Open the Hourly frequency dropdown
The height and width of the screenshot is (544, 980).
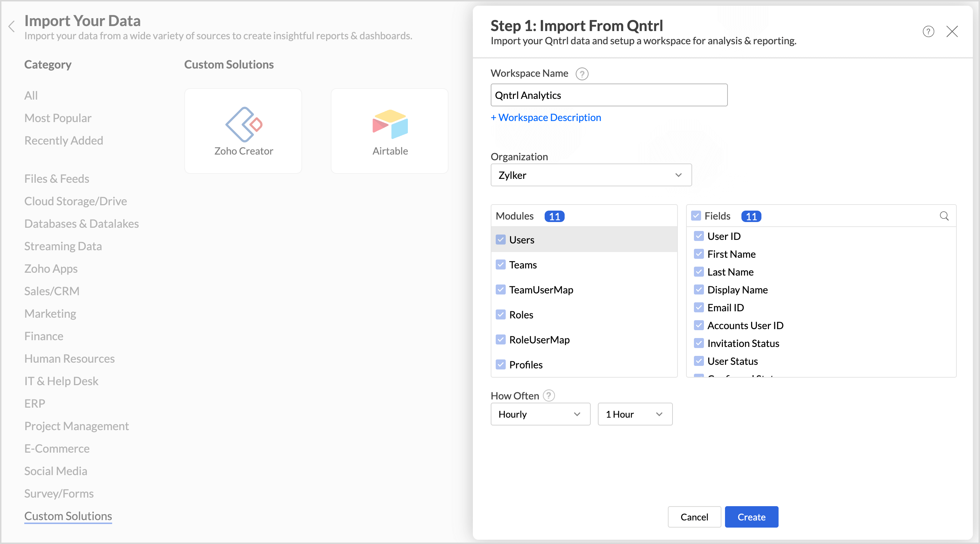(540, 414)
